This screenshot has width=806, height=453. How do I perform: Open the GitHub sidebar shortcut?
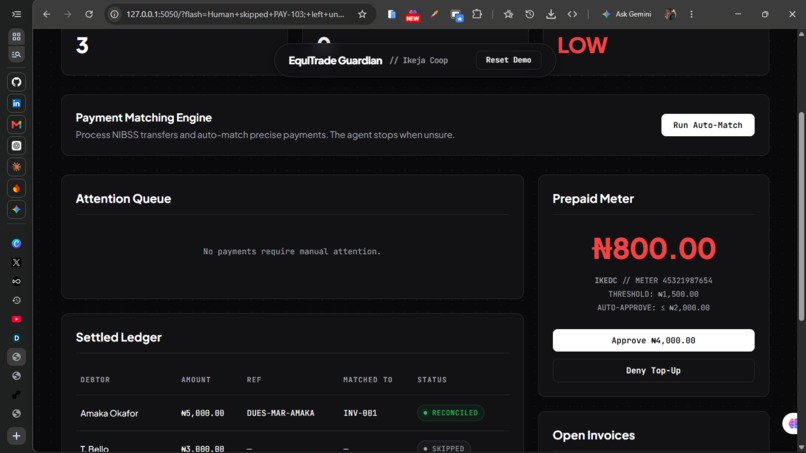tap(16, 82)
